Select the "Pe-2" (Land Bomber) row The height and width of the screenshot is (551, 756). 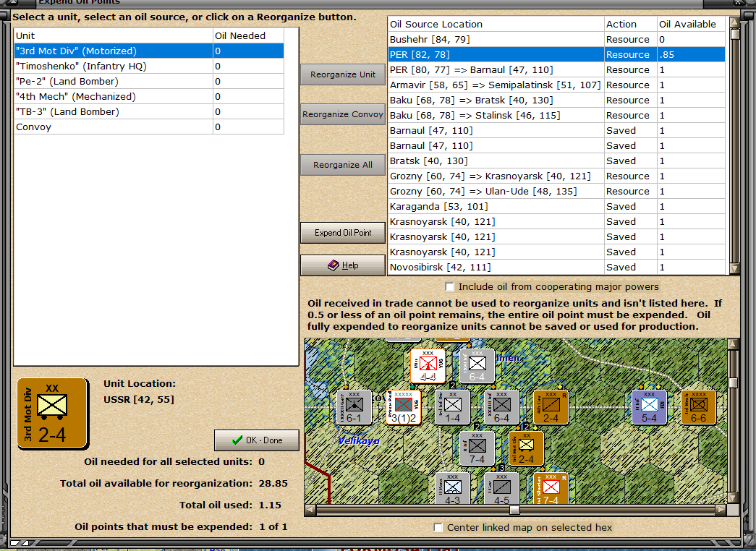pos(149,82)
